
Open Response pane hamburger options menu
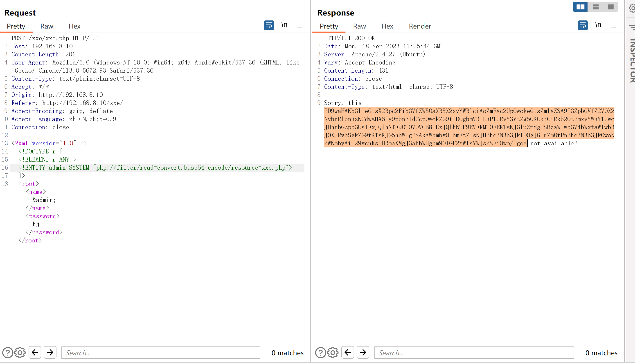pos(613,25)
